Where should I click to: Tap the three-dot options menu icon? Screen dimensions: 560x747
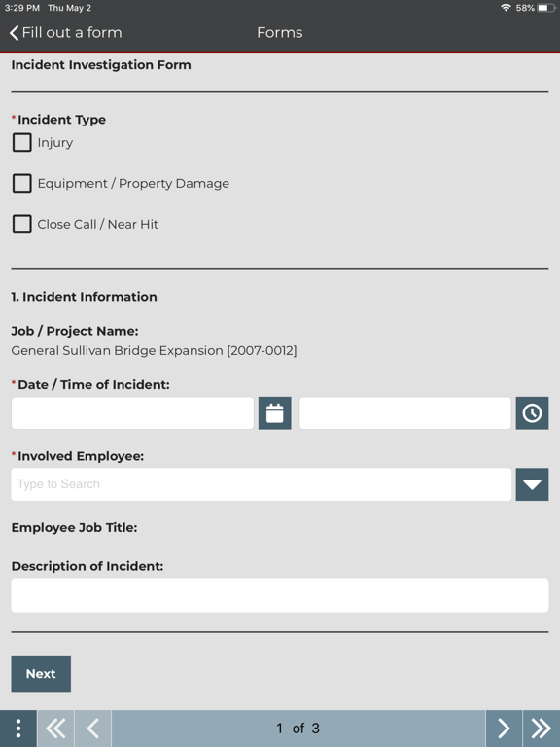coord(18,729)
